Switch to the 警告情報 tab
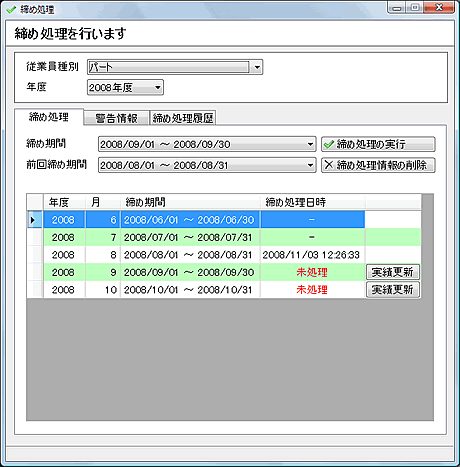Screen dimensions: 460x467 [116, 118]
